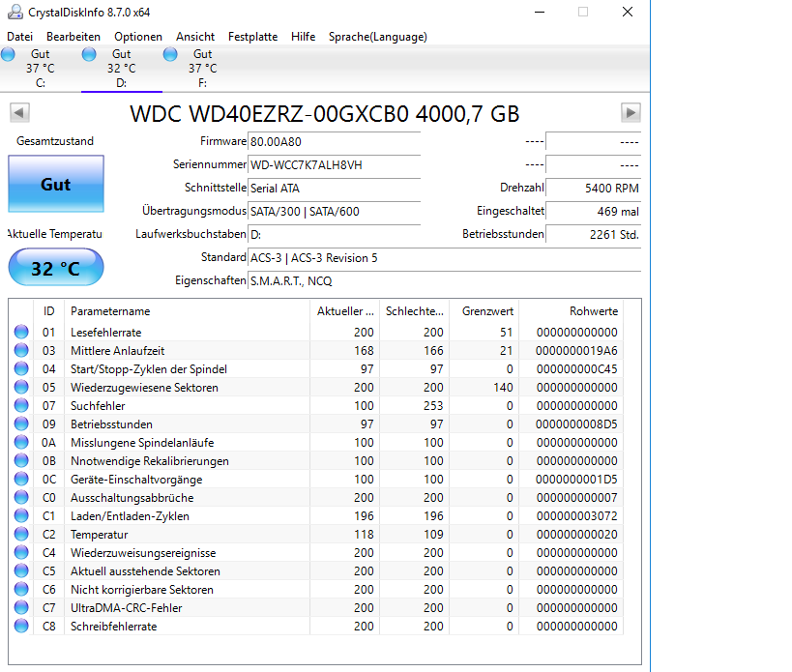
Task: Select the Temperatur parameter name
Action: [x=99, y=534]
